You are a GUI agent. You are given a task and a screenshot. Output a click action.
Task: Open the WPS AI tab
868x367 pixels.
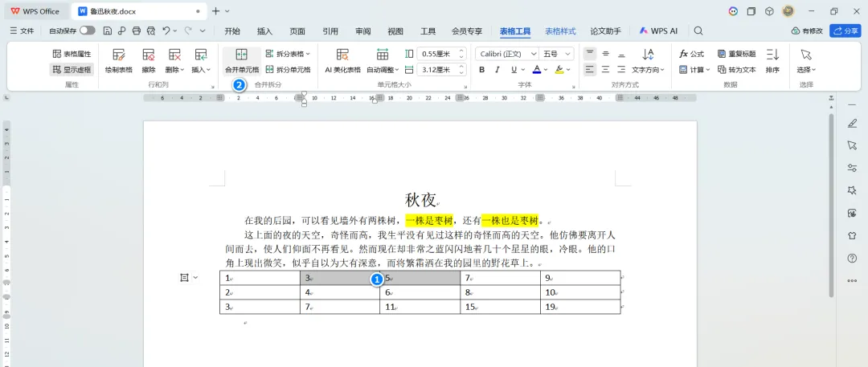[658, 31]
